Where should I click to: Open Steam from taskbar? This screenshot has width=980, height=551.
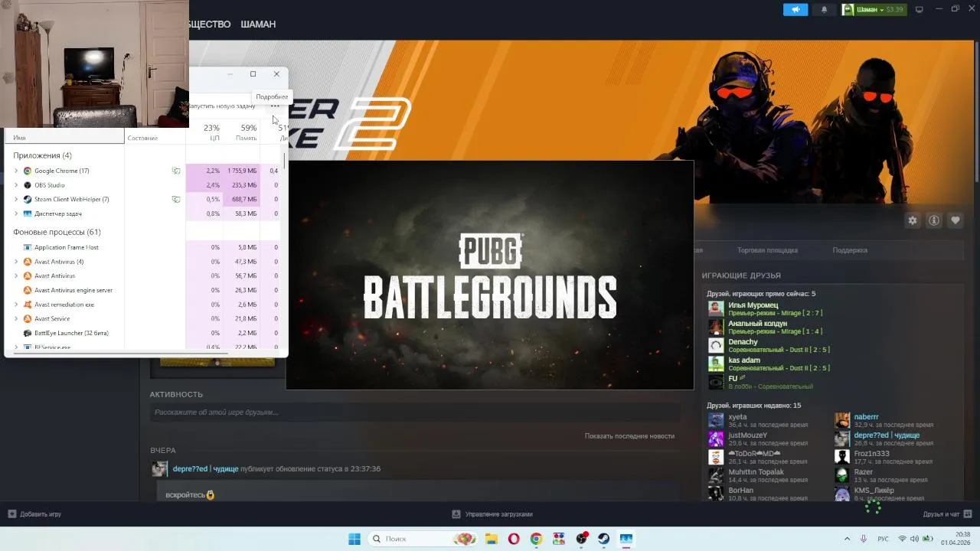(x=604, y=539)
